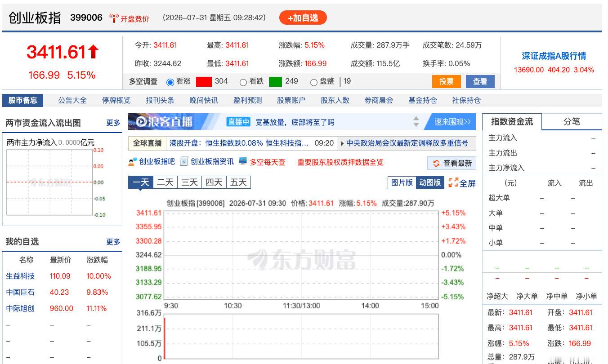Select the 一天 chart tab
608x364 pixels.
coord(140,182)
